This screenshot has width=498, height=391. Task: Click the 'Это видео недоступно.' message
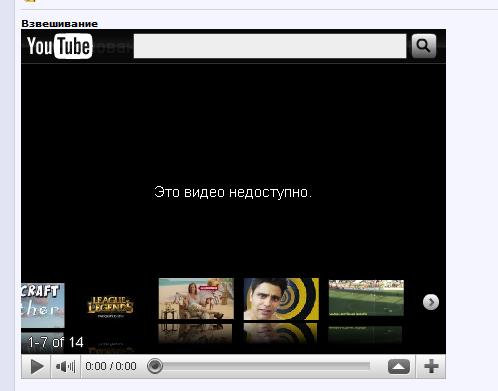point(233,192)
